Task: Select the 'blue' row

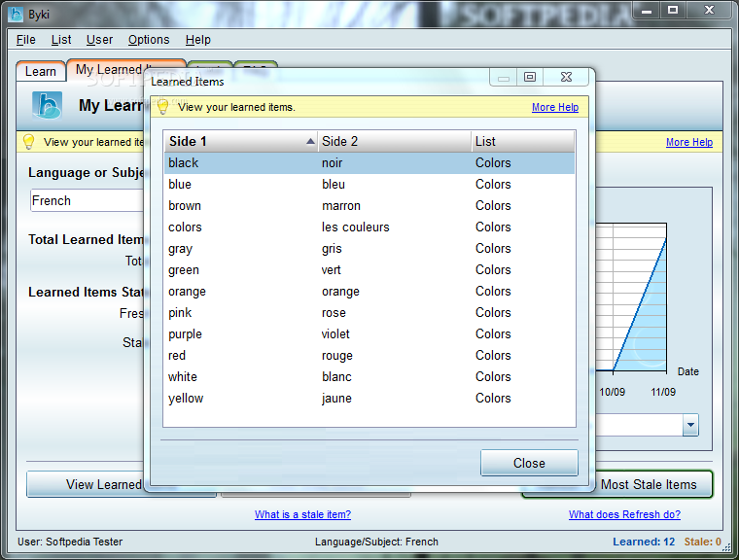Action: click(x=369, y=185)
